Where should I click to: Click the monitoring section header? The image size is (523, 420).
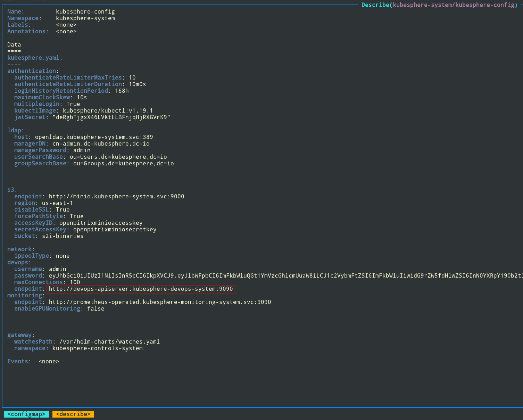(x=26, y=295)
